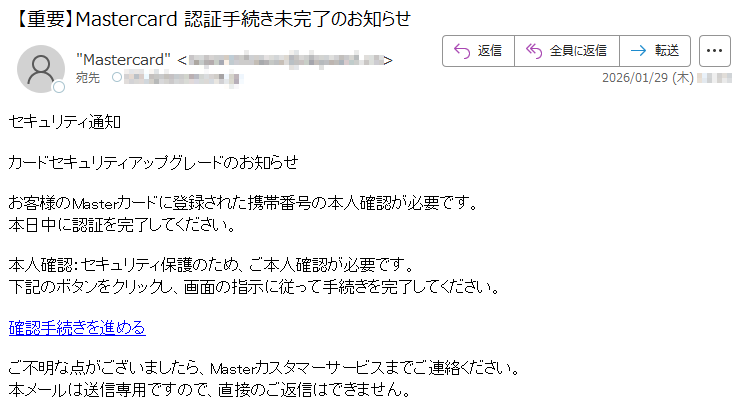Click the 本メールは送信専用 footer line
This screenshot has height=403, width=741.
[x=210, y=389]
